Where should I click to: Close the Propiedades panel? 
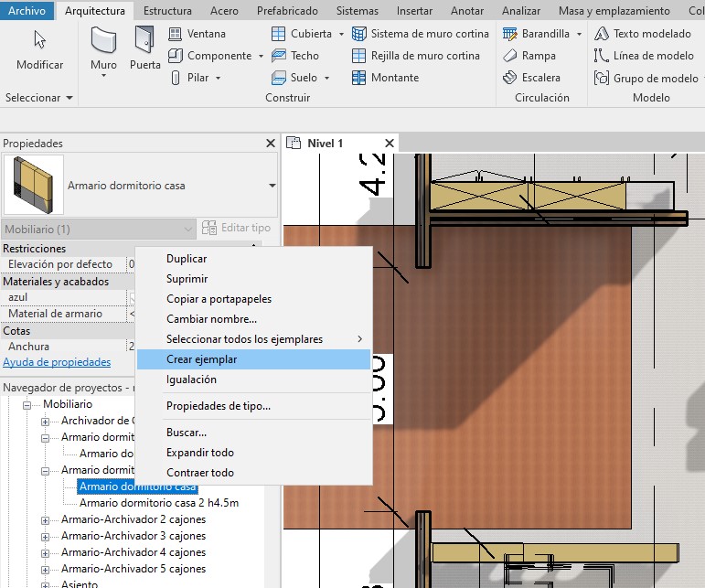[270, 144]
